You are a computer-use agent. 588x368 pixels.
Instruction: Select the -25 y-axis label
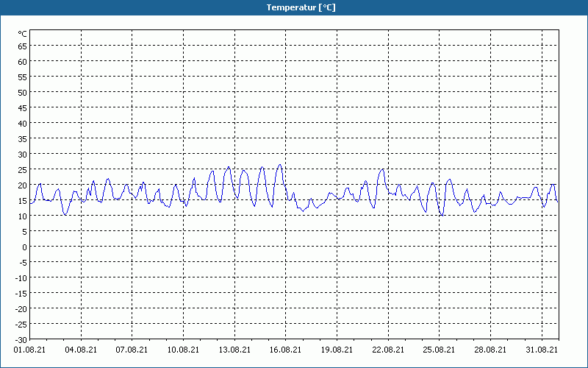[21, 325]
